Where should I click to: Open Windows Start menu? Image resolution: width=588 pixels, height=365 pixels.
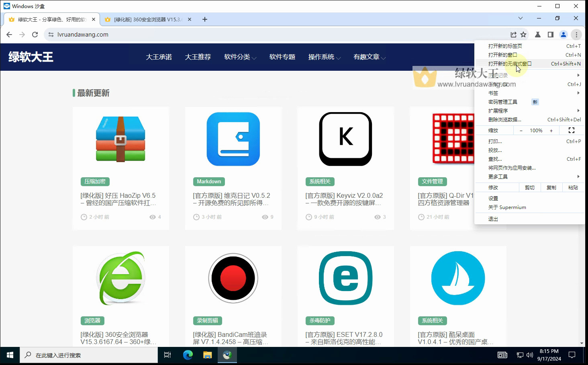pos(10,355)
